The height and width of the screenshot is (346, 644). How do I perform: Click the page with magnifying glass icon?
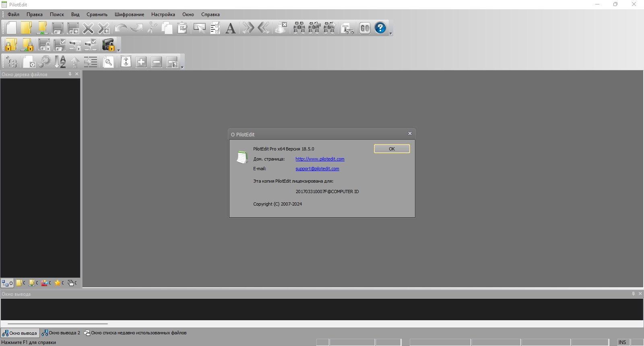[108, 62]
